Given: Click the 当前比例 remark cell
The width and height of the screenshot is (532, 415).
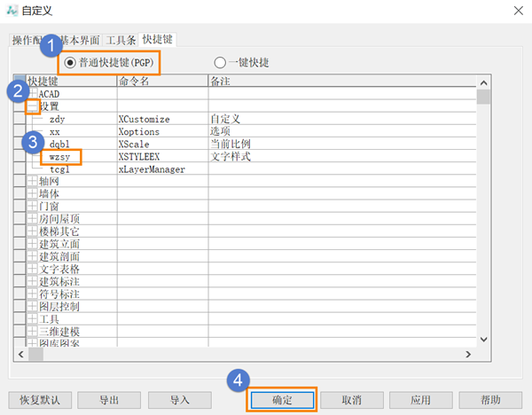Looking at the screenshot, I should (x=342, y=145).
